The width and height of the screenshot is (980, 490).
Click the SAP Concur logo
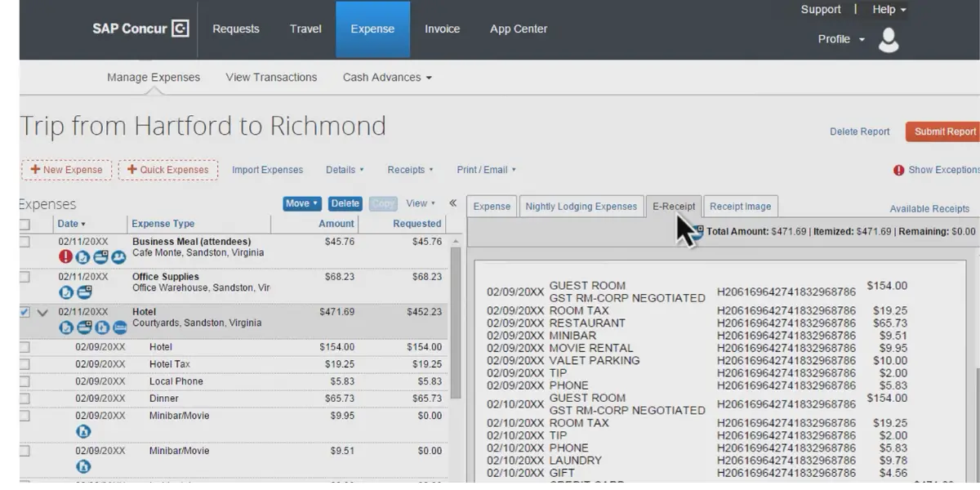click(x=140, y=29)
